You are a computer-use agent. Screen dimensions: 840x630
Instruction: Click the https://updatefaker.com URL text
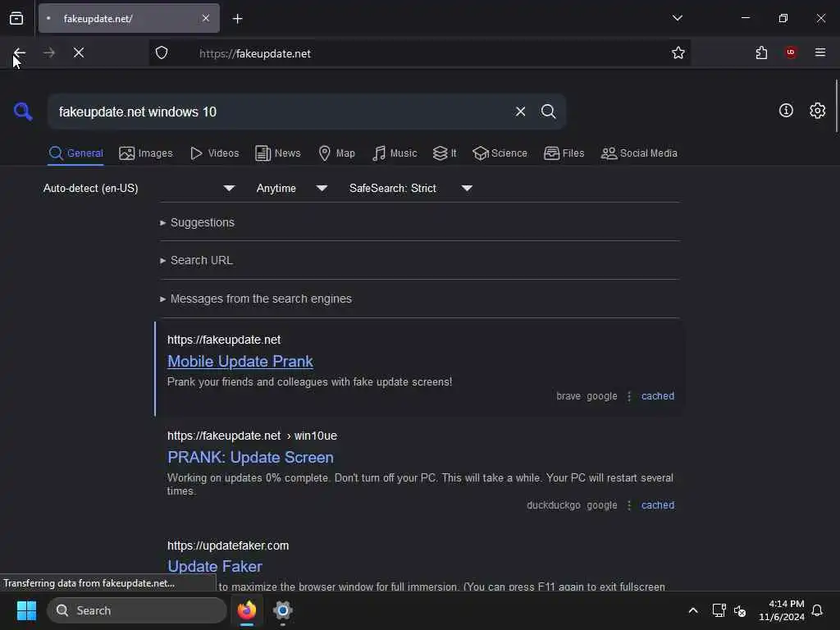click(228, 546)
